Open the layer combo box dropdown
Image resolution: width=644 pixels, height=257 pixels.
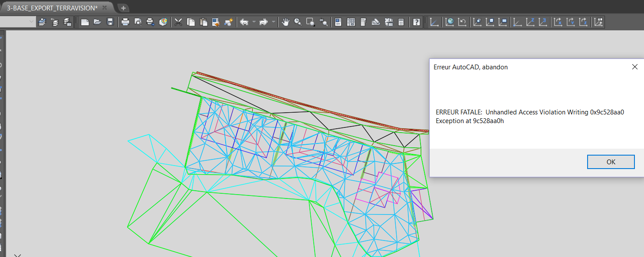[x=32, y=22]
